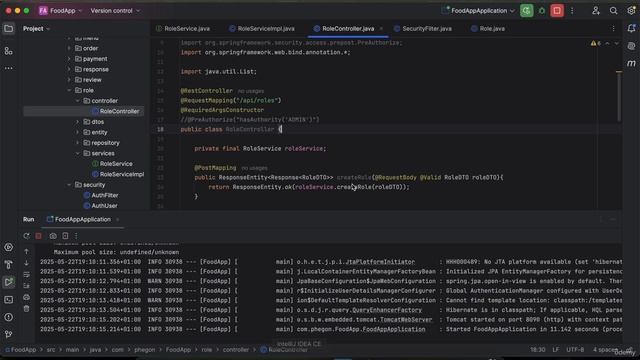The image size is (640, 360).
Task: Open the Problems tool window icon
Action: [x=9, y=317]
